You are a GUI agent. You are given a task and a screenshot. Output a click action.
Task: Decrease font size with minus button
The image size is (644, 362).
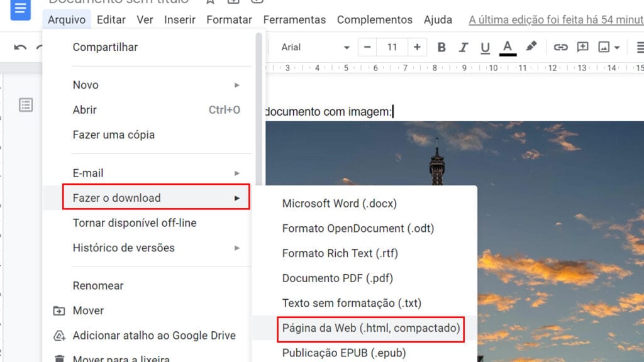coord(367,47)
